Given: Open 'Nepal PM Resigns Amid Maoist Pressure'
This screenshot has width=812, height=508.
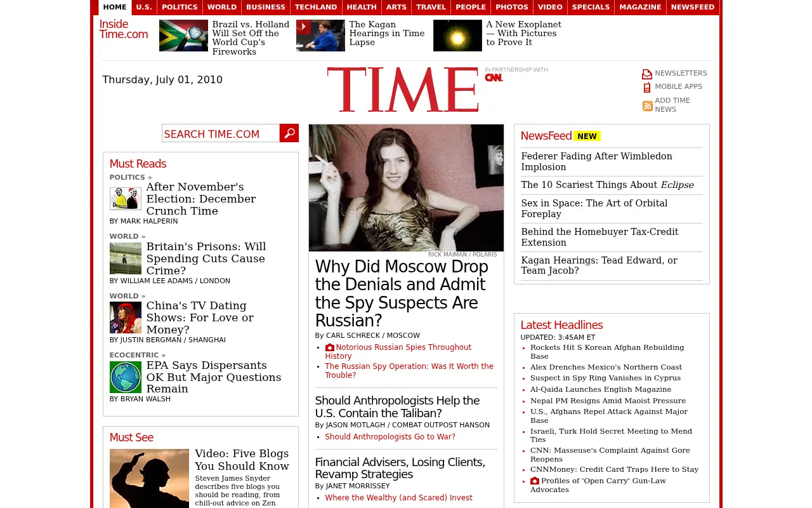Looking at the screenshot, I should click(x=608, y=401).
